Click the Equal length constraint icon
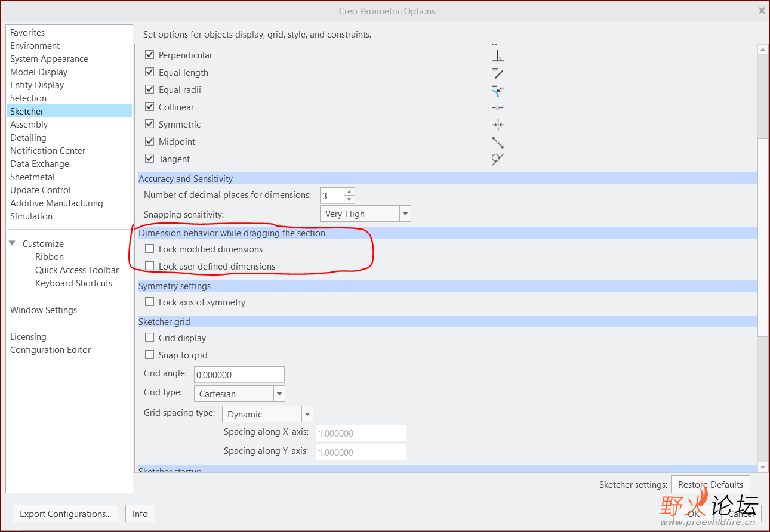770x532 pixels. [498, 73]
